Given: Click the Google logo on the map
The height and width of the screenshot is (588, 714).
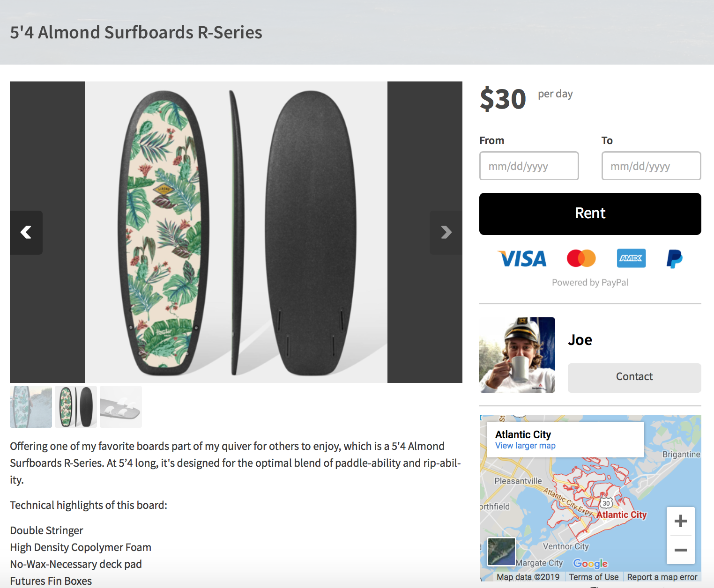Looking at the screenshot, I should coord(591,563).
